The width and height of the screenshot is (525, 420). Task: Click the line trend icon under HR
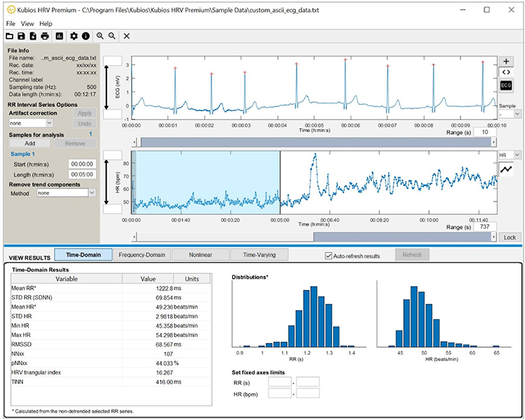[x=505, y=169]
